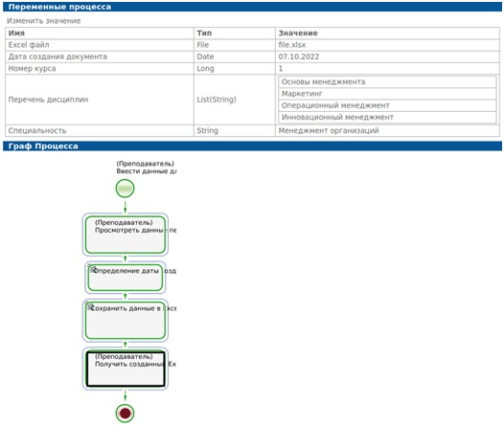504x426 pixels.
Task: Select the Сохранить данные в Excel node
Action: (x=125, y=320)
